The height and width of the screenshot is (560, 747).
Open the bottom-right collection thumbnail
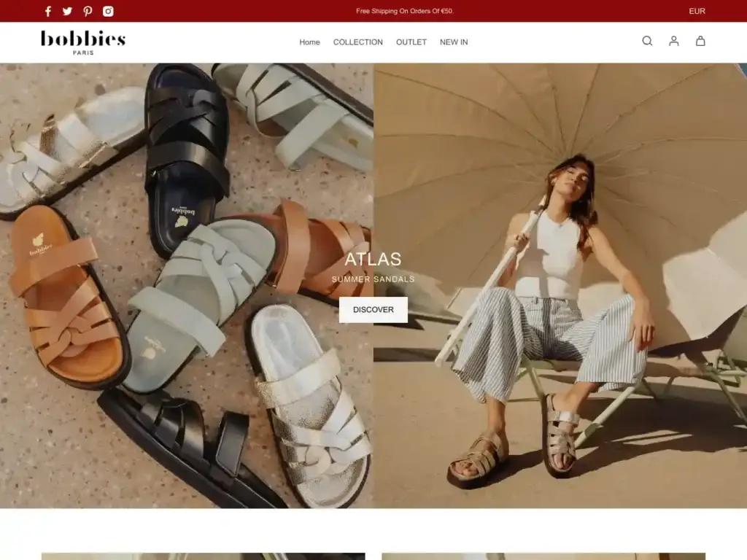(543, 556)
